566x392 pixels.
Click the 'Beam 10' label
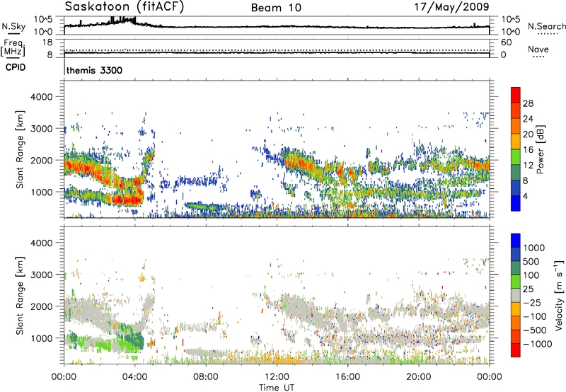[276, 8]
